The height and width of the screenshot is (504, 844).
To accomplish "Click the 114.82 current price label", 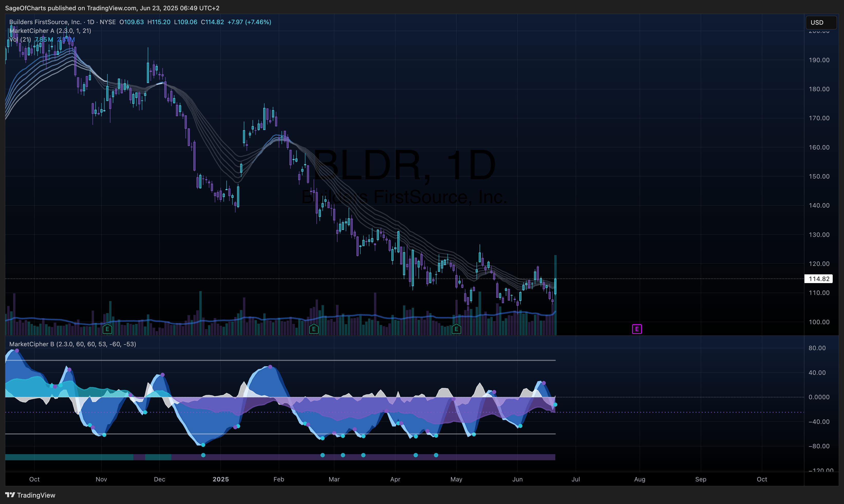I will coord(819,279).
